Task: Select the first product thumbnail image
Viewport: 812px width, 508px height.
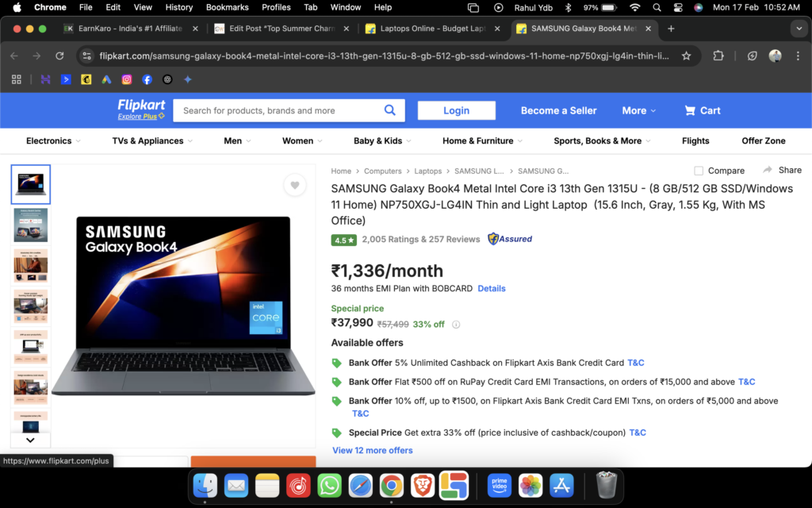Action: pos(31,184)
